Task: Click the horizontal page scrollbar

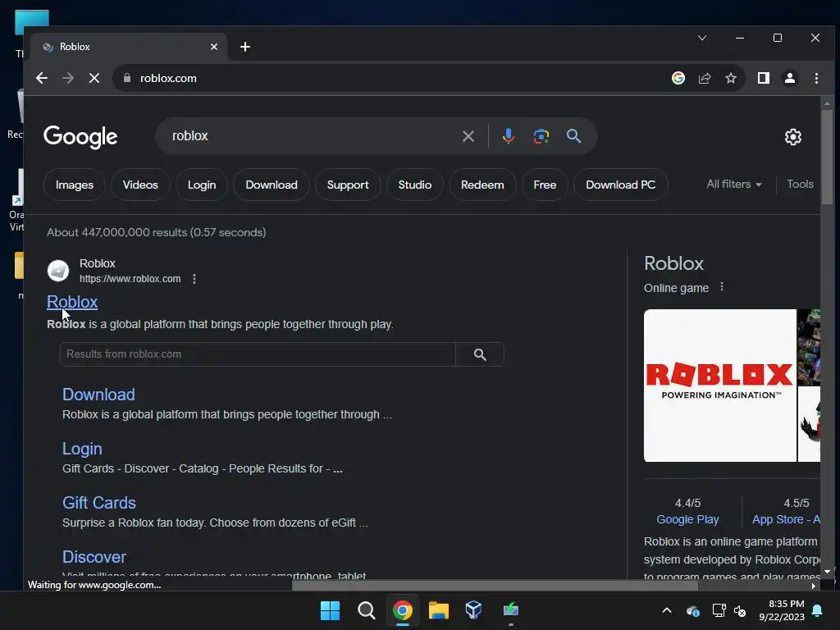Action: [495, 586]
